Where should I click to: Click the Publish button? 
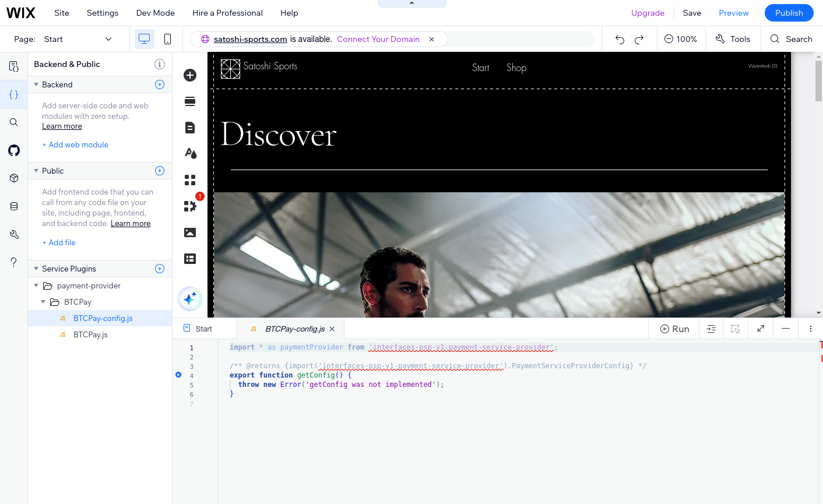coord(789,12)
